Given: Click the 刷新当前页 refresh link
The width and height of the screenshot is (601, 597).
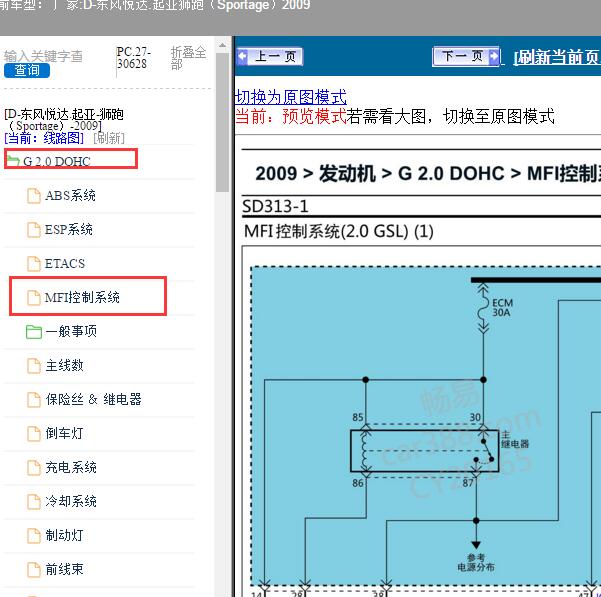Looking at the screenshot, I should pyautogui.click(x=557, y=57).
